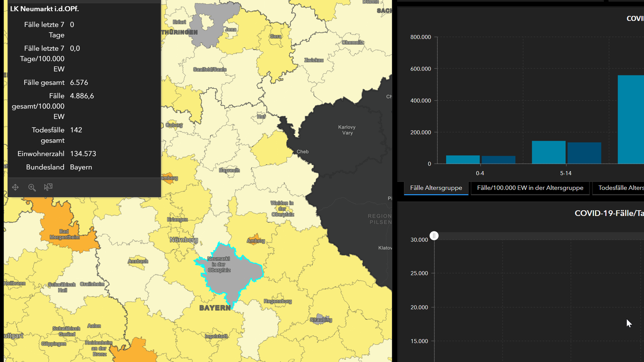The height and width of the screenshot is (362, 644).
Task: Click the Cheb map label
Action: [x=303, y=152]
